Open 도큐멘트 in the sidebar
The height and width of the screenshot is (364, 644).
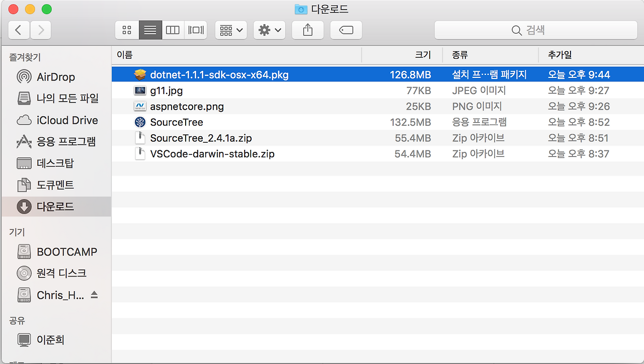[x=55, y=185]
